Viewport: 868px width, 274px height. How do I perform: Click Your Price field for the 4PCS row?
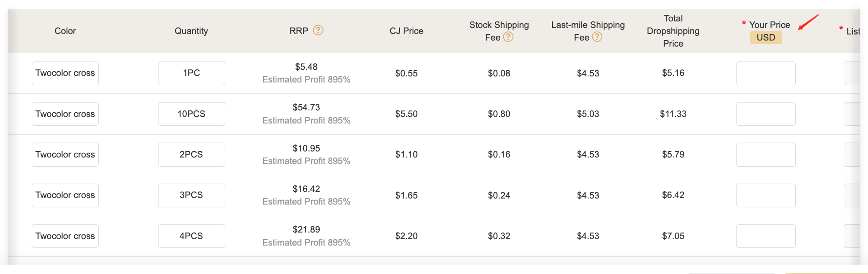click(765, 236)
